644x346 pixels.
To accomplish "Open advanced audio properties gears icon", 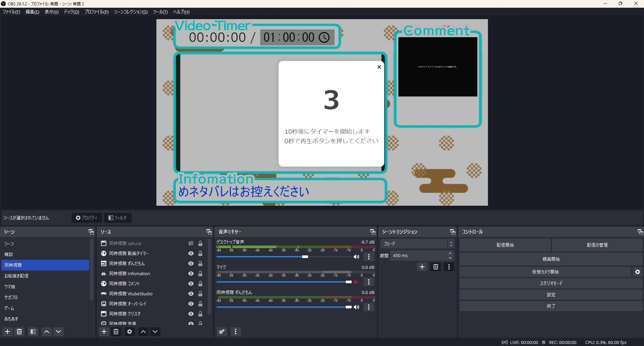I will click(x=222, y=332).
